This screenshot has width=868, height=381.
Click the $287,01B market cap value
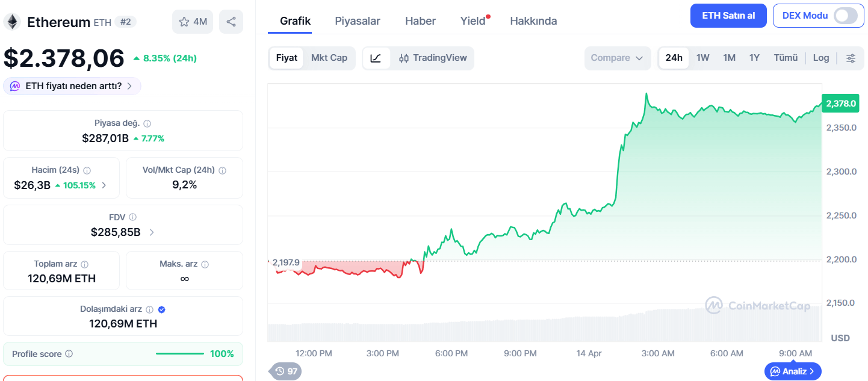click(x=105, y=138)
